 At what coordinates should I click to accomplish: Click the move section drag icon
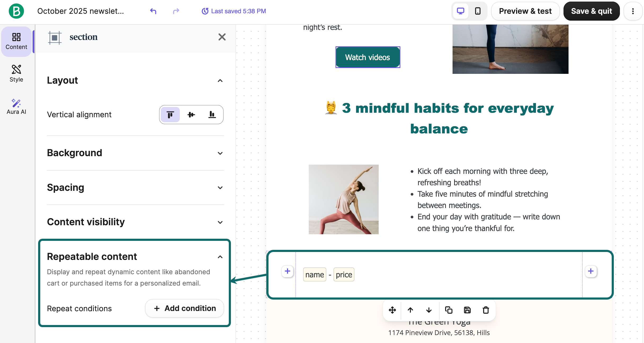[x=392, y=310]
